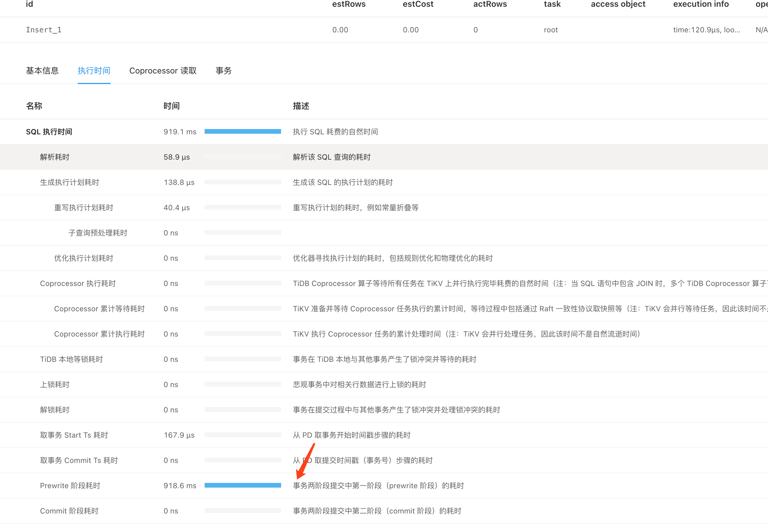Switch to the 基本信息 tab
The width and height of the screenshot is (768, 532).
42,71
